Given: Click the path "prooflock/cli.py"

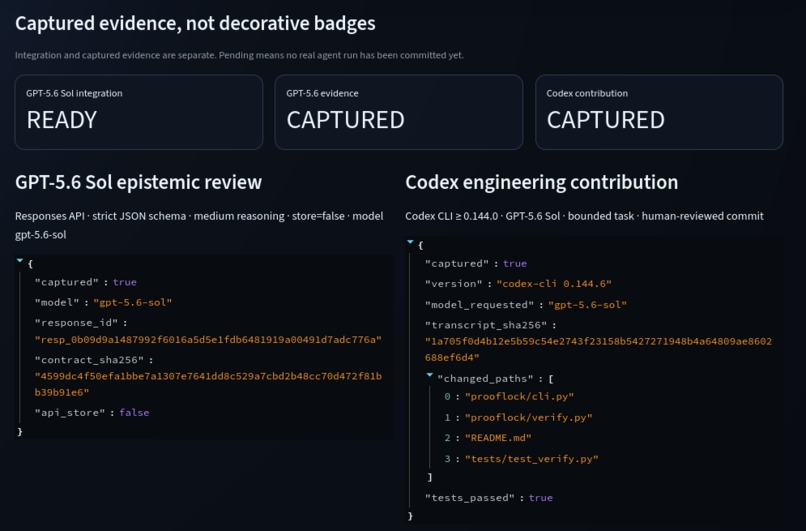Looking at the screenshot, I should pos(519,396).
